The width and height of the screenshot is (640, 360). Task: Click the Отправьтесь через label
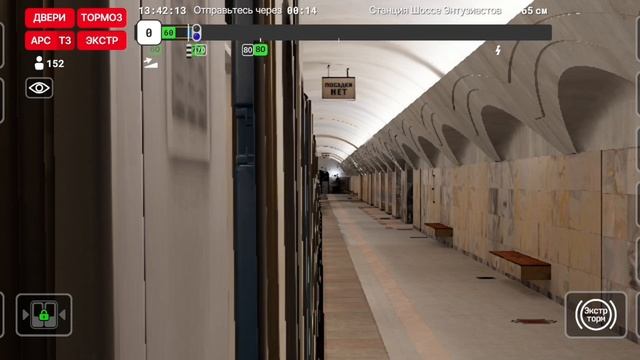click(237, 10)
